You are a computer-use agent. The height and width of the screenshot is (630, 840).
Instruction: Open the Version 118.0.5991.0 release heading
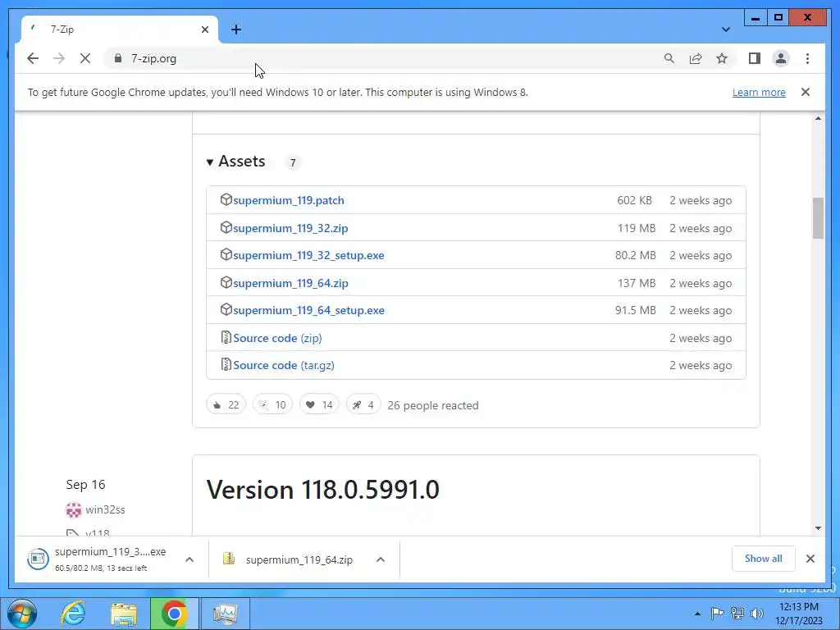pos(323,490)
